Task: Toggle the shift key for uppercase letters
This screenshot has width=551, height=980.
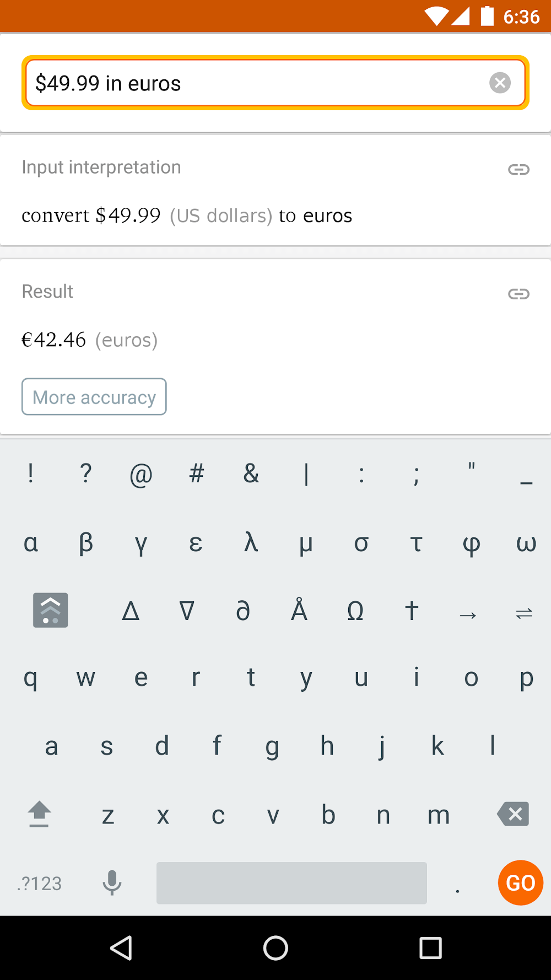Action: [x=39, y=814]
